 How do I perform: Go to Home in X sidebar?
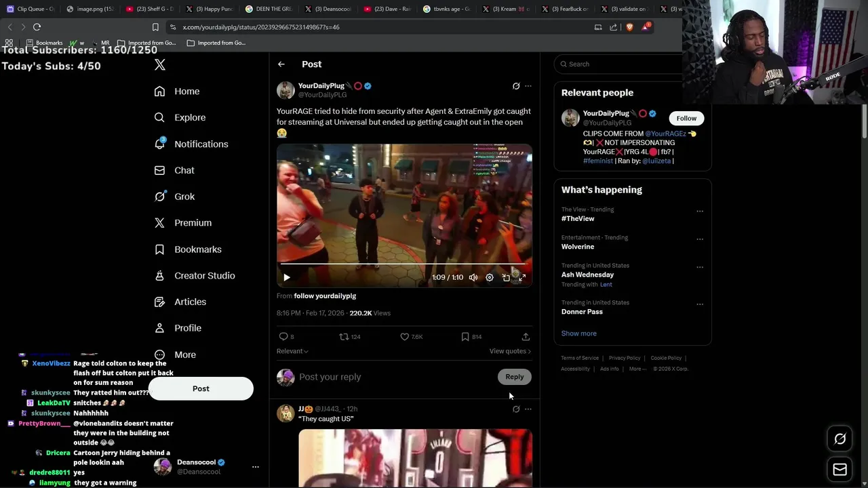point(177,91)
